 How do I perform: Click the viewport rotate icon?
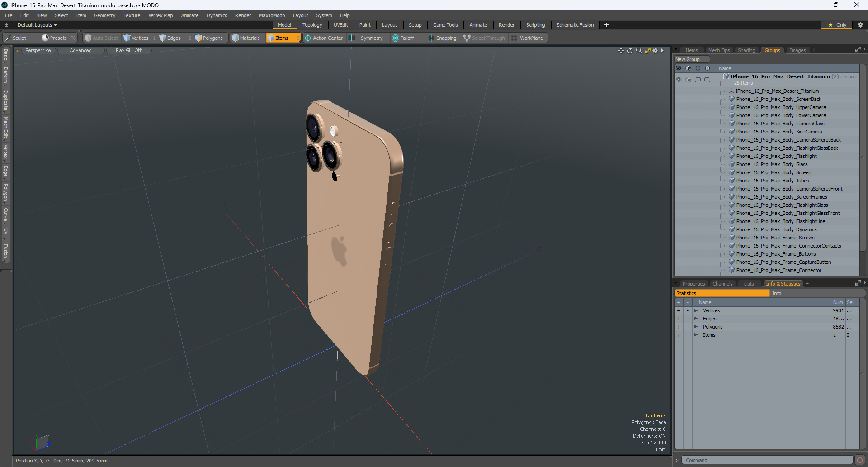pyautogui.click(x=630, y=51)
